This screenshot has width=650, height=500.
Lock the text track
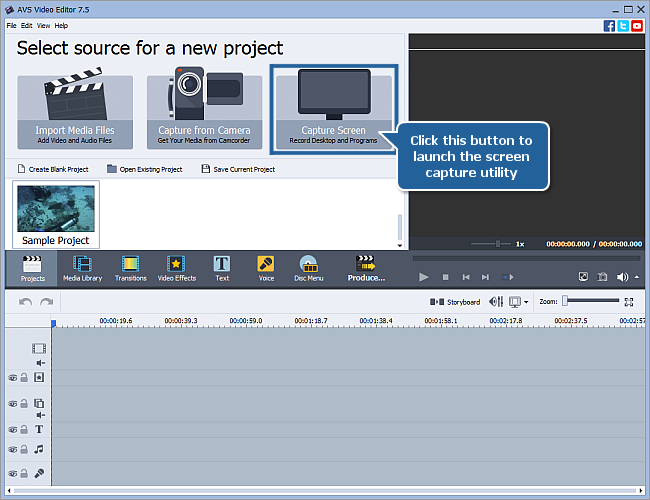coord(24,429)
